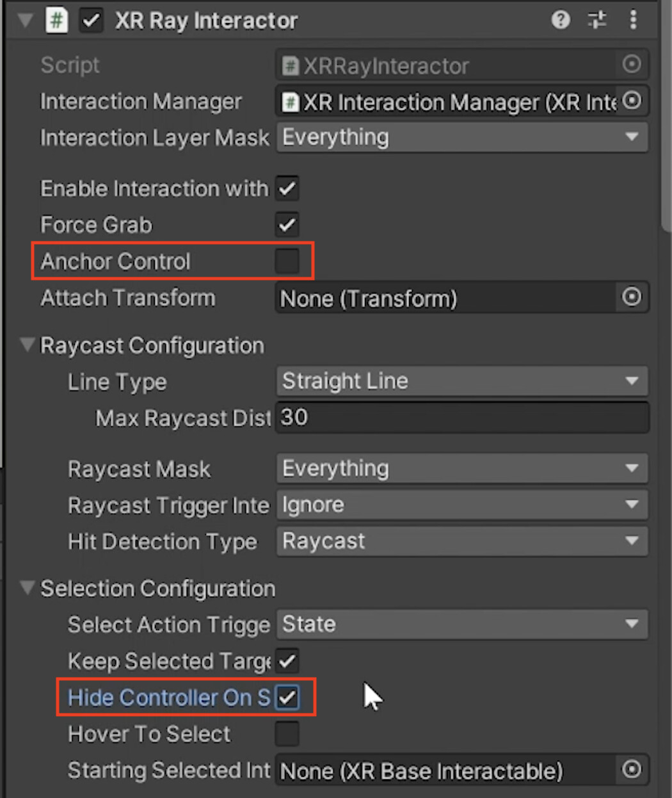Collapse the Selection Configuration section

[27, 588]
